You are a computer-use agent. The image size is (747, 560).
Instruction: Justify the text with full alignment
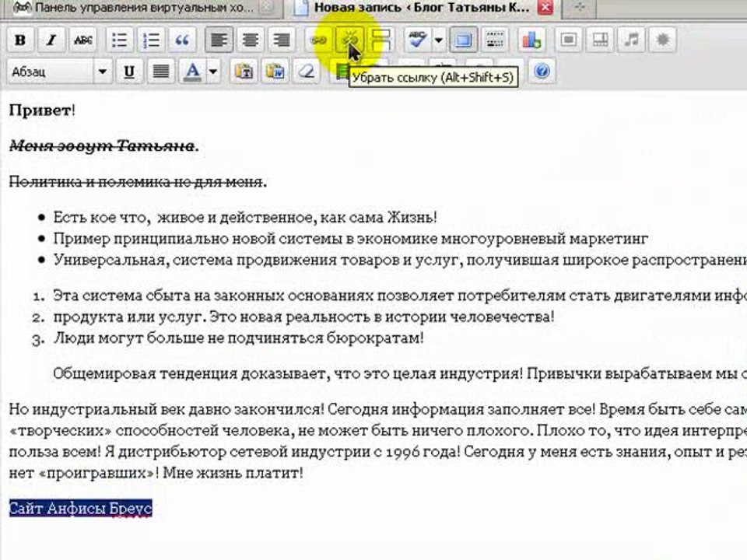coord(160,72)
